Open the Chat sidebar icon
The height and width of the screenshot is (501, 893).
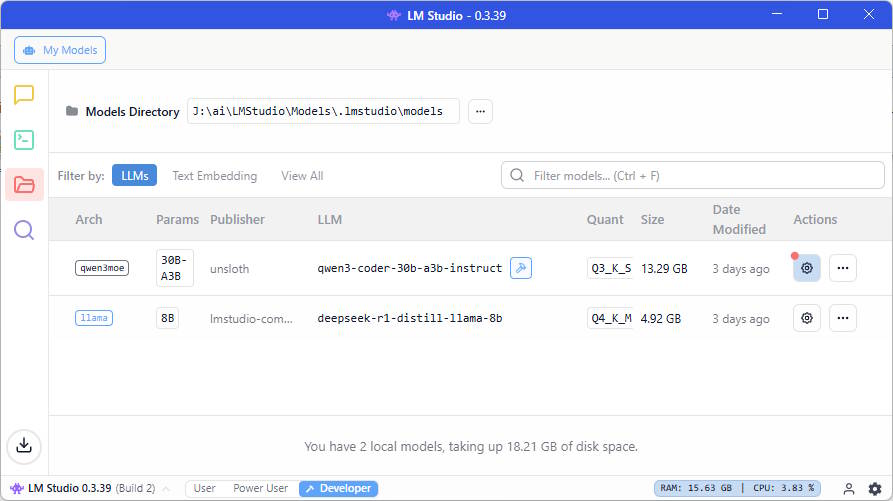(24, 95)
